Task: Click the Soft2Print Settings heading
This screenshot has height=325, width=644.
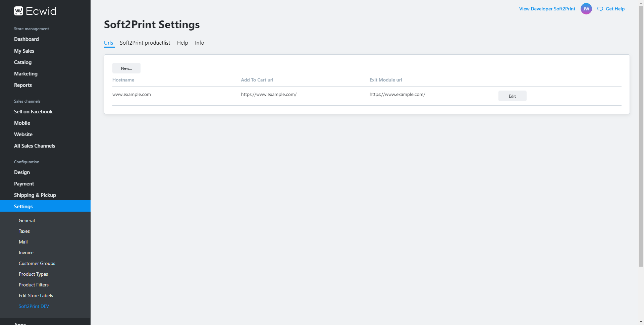Action: [152, 24]
